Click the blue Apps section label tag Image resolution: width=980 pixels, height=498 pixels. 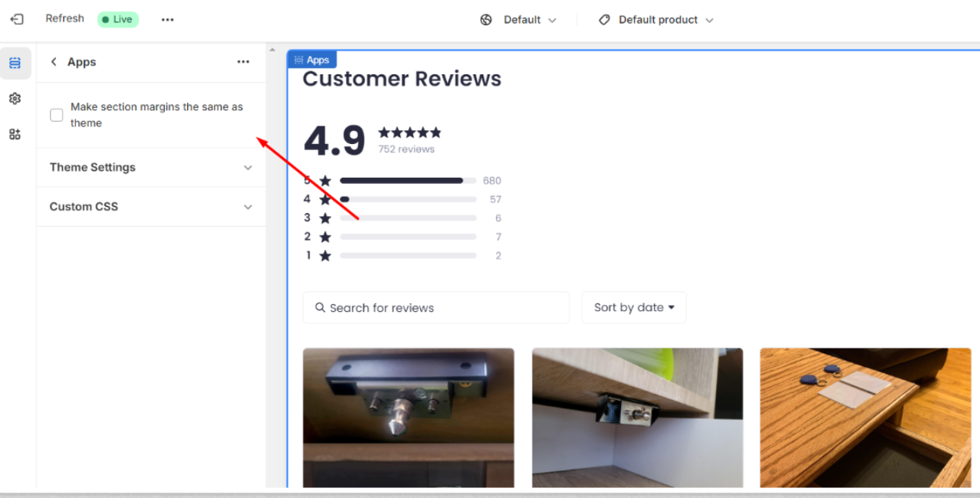click(312, 60)
